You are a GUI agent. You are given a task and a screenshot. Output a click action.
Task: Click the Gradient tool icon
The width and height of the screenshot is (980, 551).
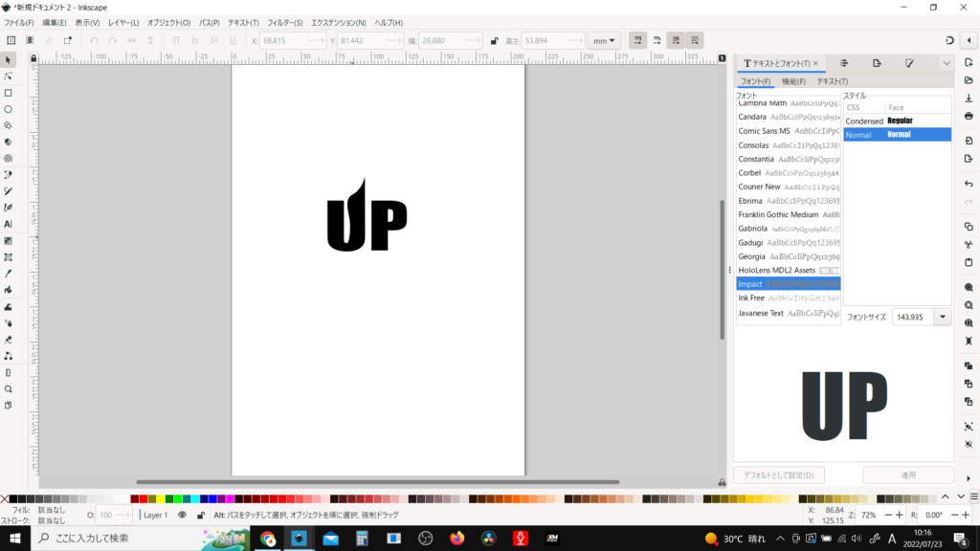[9, 240]
